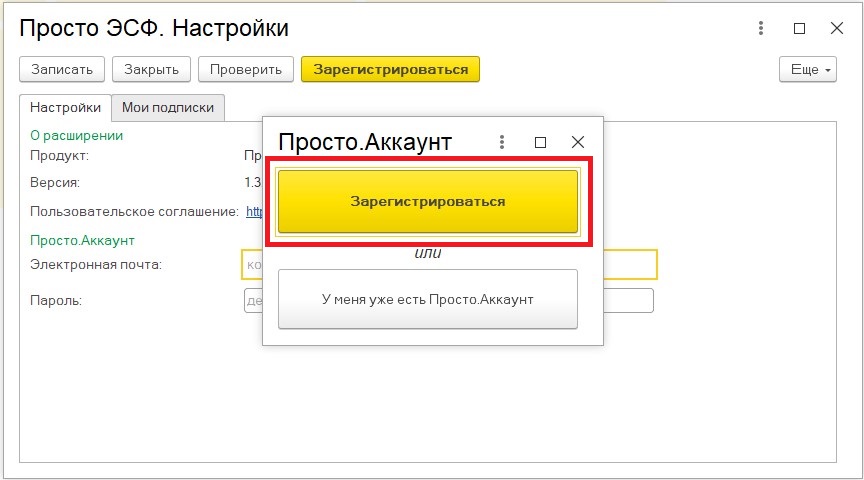This screenshot has height=480, width=864.
Task: Focus the Электронная почта input field
Action: coord(449,265)
